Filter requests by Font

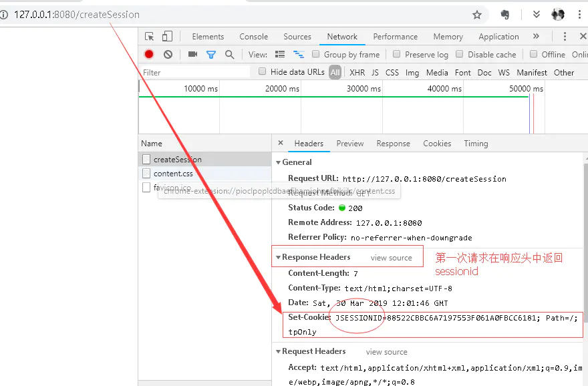pyautogui.click(x=463, y=73)
